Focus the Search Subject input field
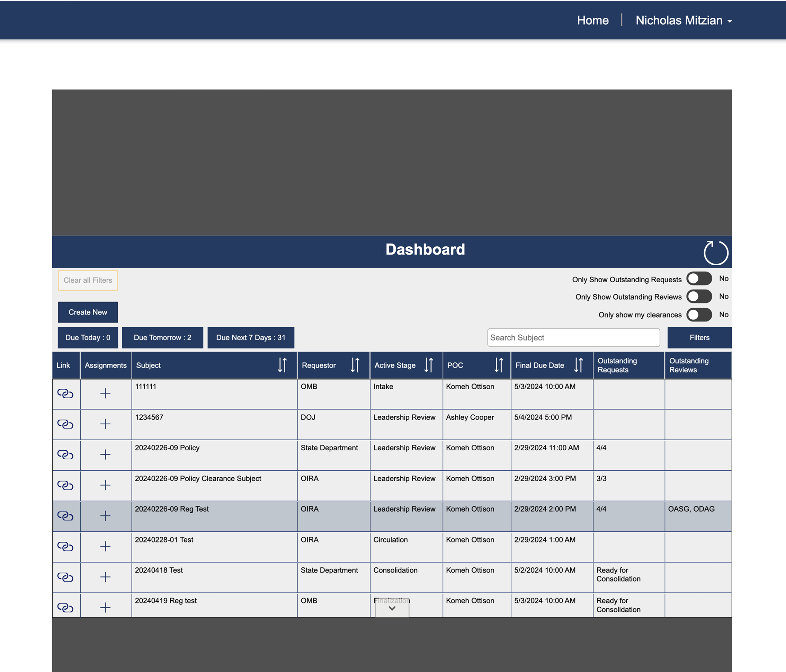This screenshot has width=786, height=672. [x=573, y=338]
